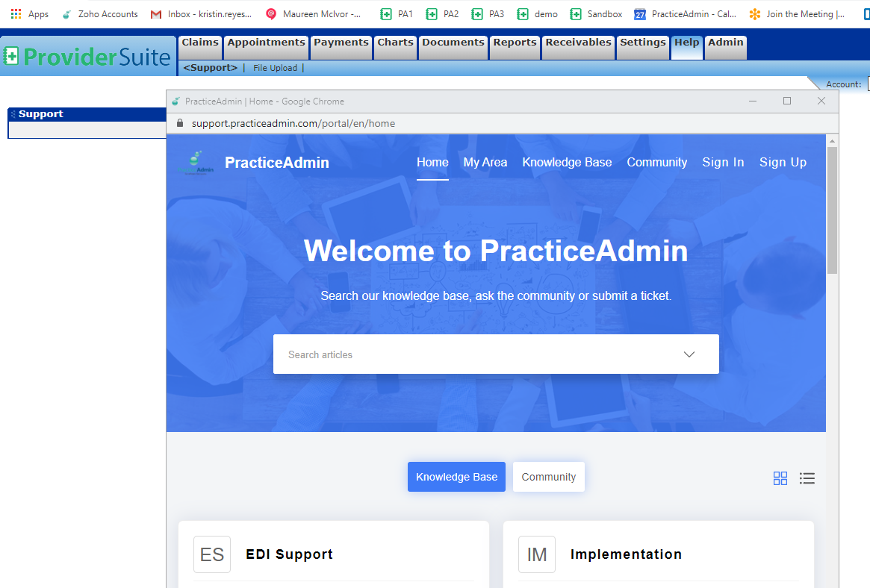Open My Area in the portal
Viewport: 870px width, 588px height.
point(485,163)
